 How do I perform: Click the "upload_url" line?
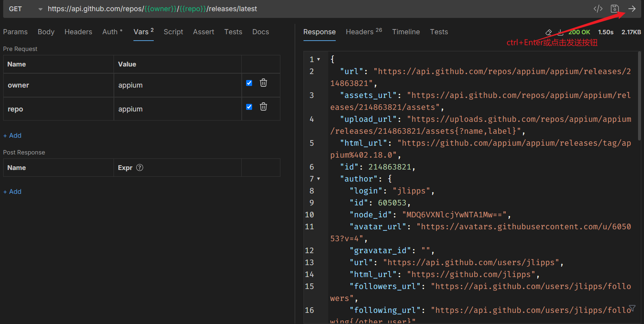[481, 125]
